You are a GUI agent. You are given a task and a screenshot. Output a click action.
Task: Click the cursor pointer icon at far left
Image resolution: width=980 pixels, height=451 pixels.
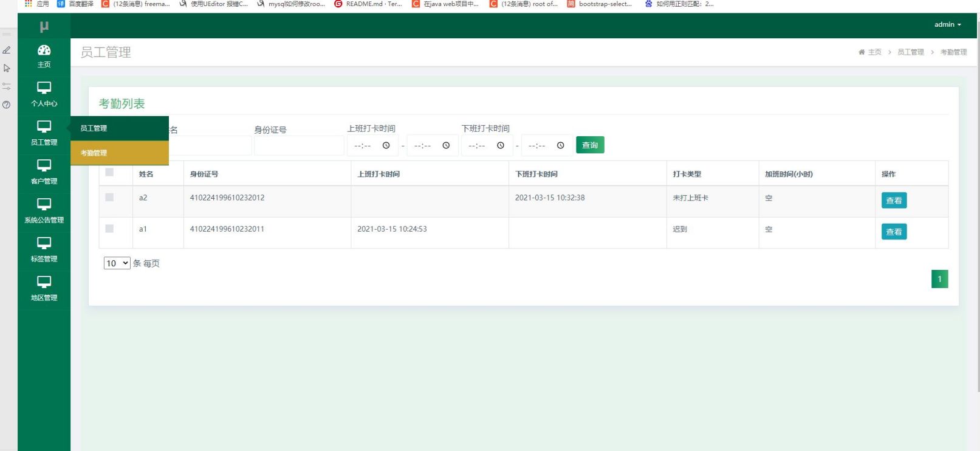[7, 68]
